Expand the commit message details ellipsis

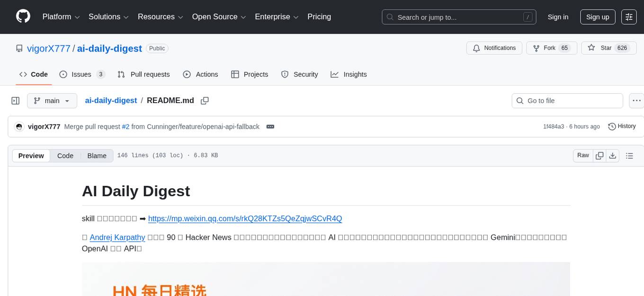tap(270, 126)
